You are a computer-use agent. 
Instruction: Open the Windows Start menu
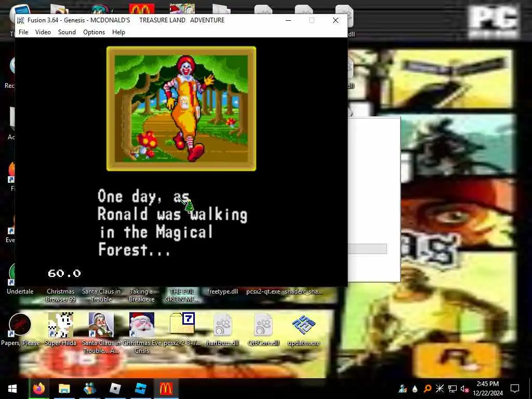point(12,389)
